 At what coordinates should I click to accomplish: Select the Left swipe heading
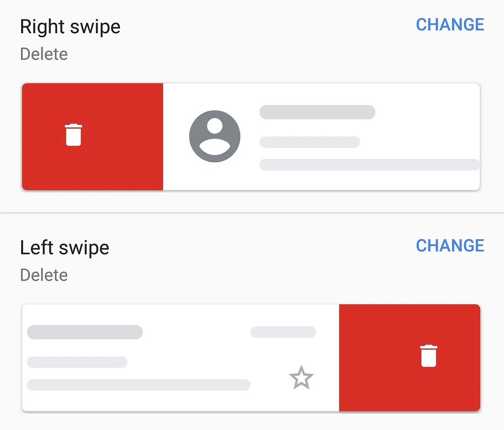point(65,248)
